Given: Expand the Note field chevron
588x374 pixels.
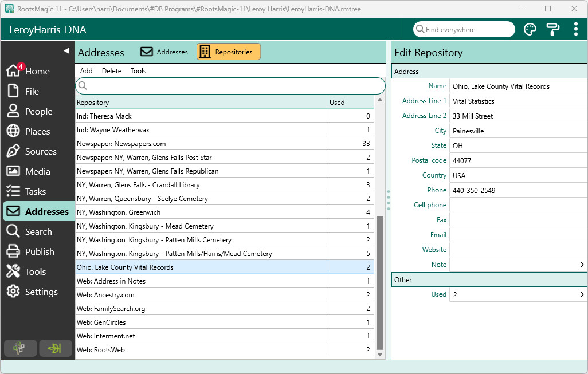Looking at the screenshot, I should coord(582,265).
